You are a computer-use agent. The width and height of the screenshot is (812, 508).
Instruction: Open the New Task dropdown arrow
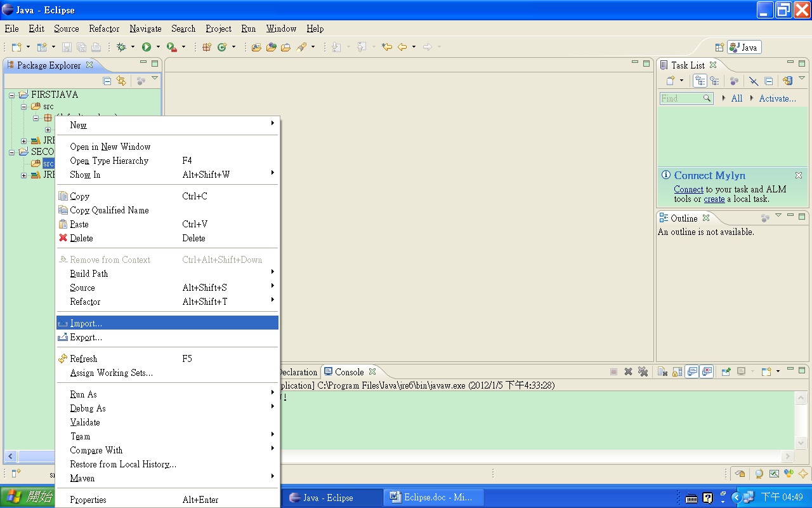click(x=681, y=81)
